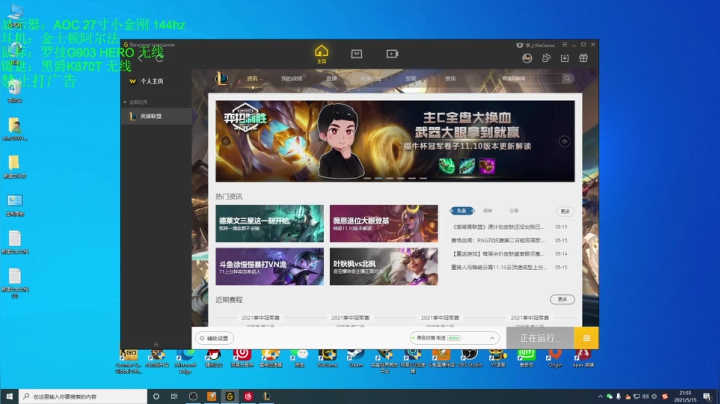Open the yellow game options menu button
Image resolution: width=720 pixels, height=404 pixels.
[586, 338]
